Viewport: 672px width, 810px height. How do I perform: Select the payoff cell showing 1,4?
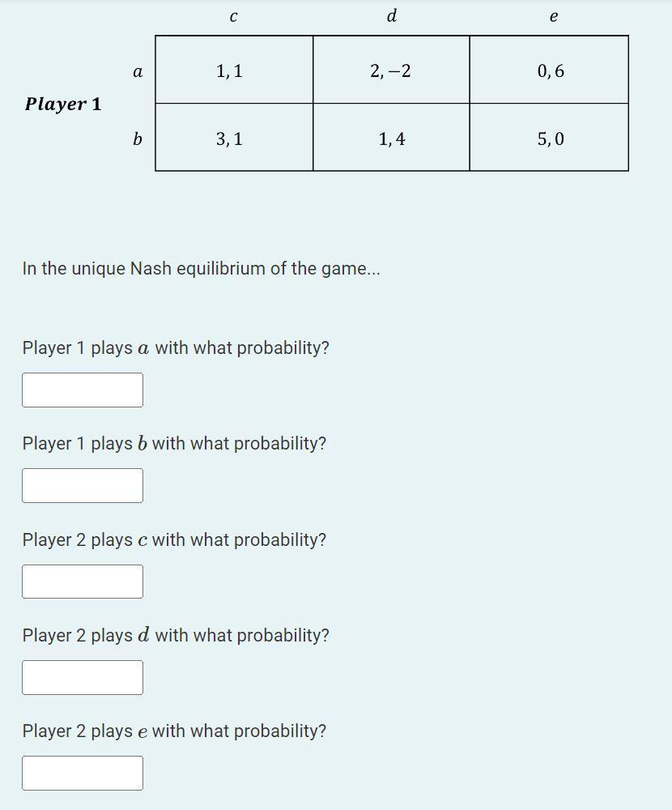(391, 138)
